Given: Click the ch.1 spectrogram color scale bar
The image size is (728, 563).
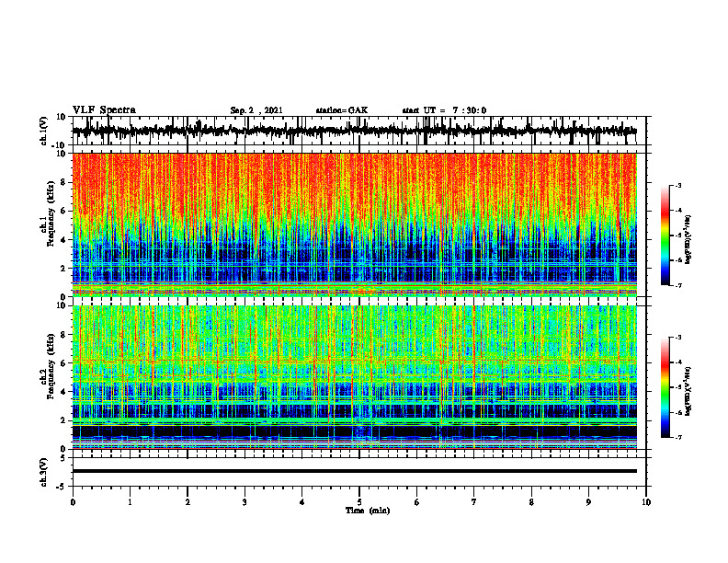Looking at the screenshot, I should coord(665,236).
